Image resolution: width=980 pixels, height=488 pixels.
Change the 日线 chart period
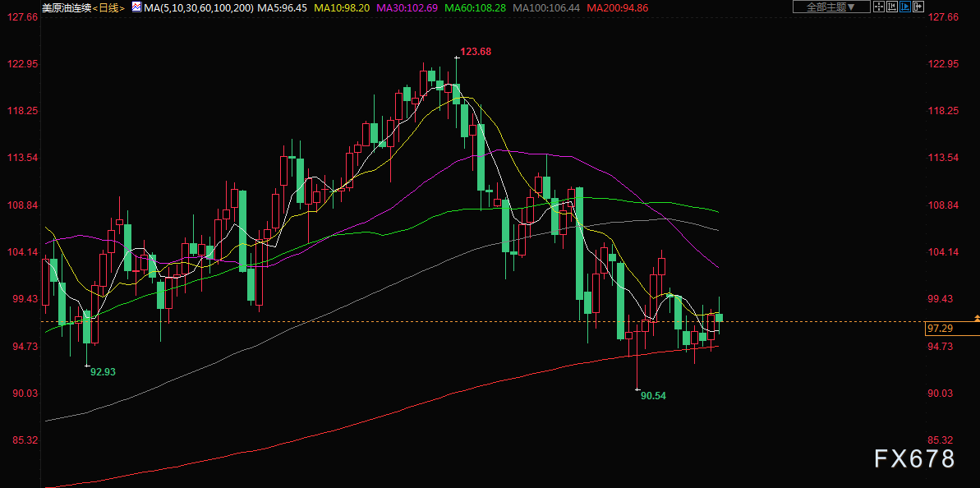(x=107, y=7)
